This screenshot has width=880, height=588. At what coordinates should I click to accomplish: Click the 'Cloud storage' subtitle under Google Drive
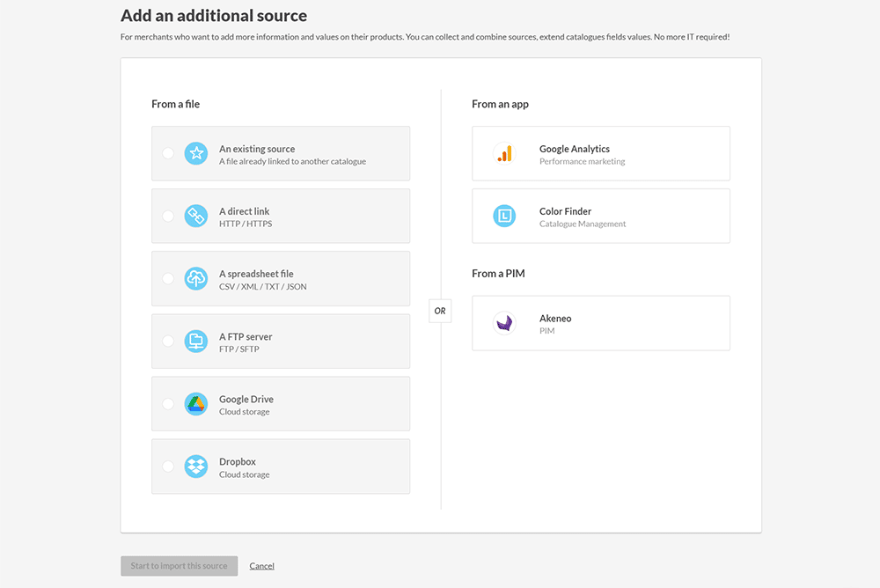244,412
